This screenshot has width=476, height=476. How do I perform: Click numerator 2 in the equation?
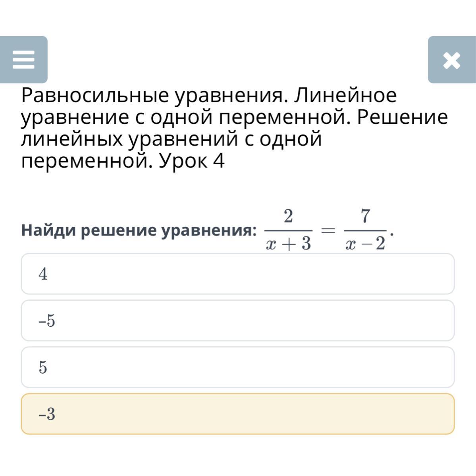(x=288, y=217)
